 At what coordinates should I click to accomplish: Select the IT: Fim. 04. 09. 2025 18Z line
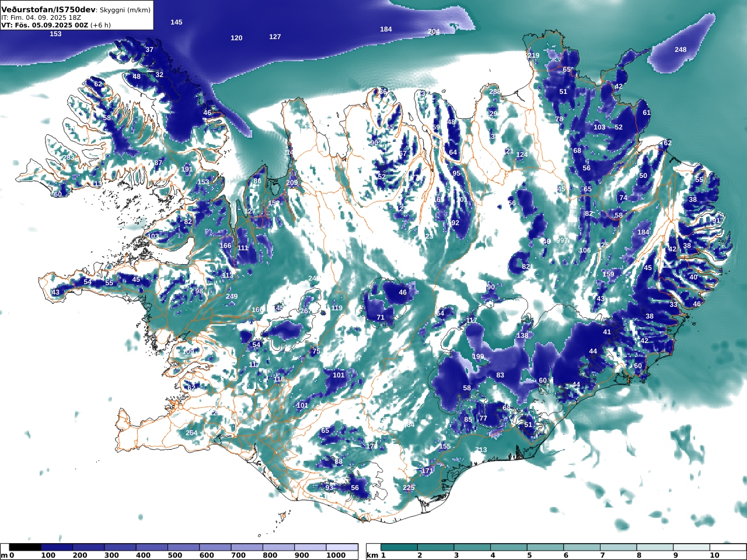point(41,18)
